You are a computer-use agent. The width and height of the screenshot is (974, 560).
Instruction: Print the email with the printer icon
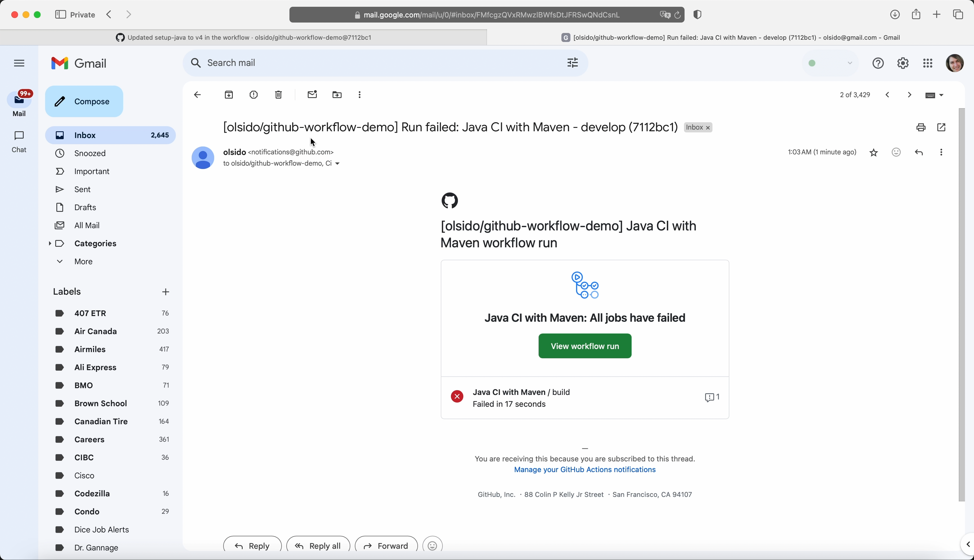tap(920, 127)
